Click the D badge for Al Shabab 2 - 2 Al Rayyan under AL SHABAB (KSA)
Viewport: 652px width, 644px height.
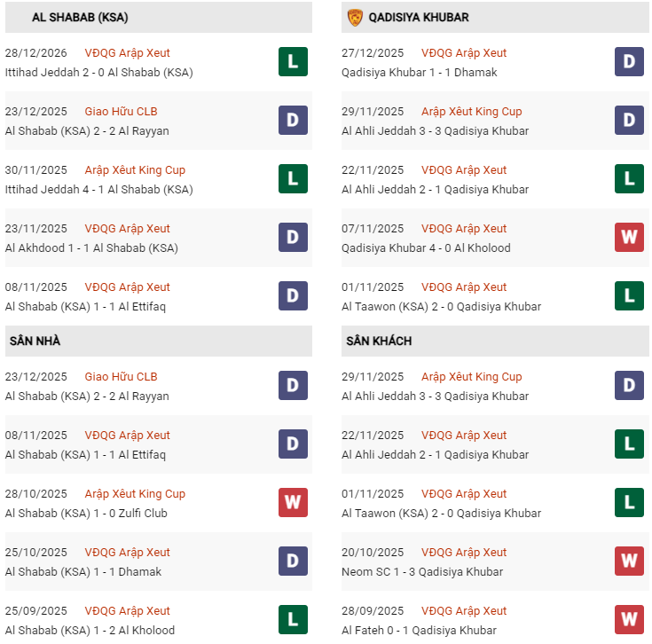[x=293, y=121]
